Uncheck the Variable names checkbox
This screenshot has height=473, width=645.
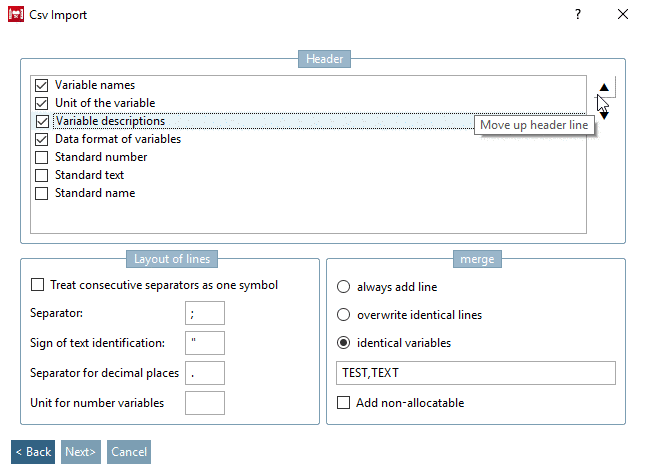coord(42,86)
